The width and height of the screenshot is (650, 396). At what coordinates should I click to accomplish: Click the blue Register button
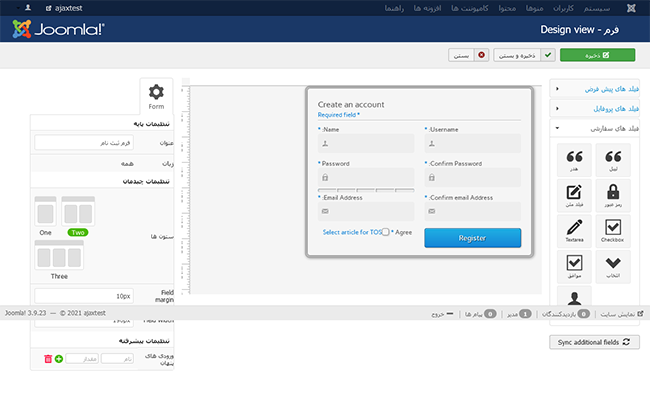473,238
